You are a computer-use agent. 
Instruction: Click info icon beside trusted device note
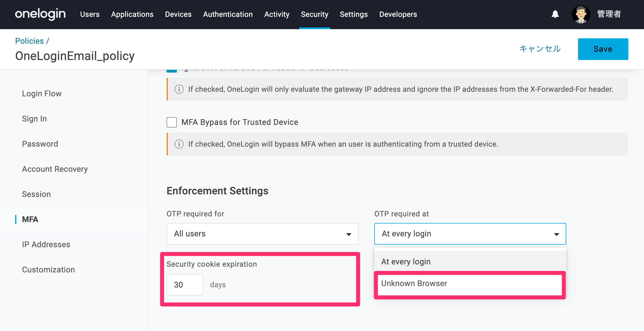[179, 144]
